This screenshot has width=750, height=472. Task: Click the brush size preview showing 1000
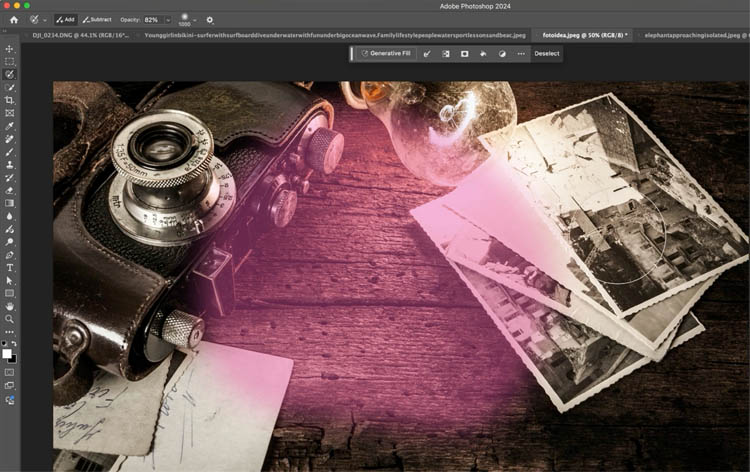tap(185, 20)
